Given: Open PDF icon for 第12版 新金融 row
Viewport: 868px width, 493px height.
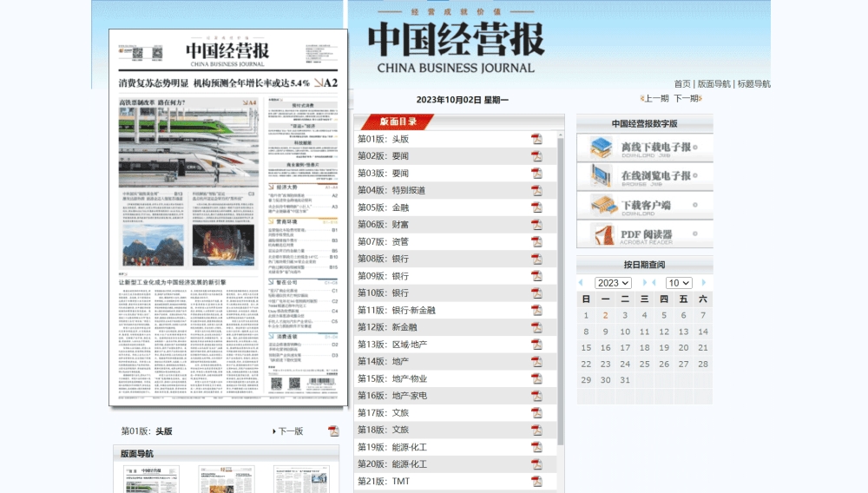Looking at the screenshot, I should coord(536,327).
